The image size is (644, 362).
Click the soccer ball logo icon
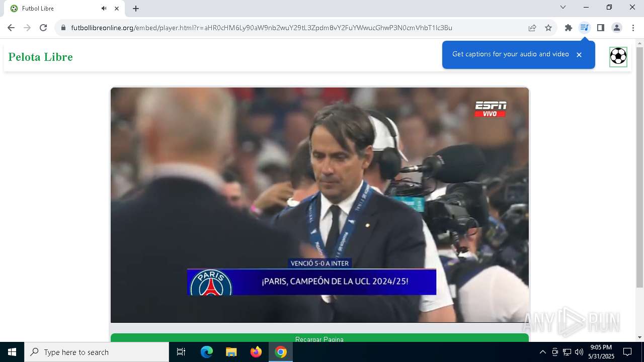[x=618, y=56]
